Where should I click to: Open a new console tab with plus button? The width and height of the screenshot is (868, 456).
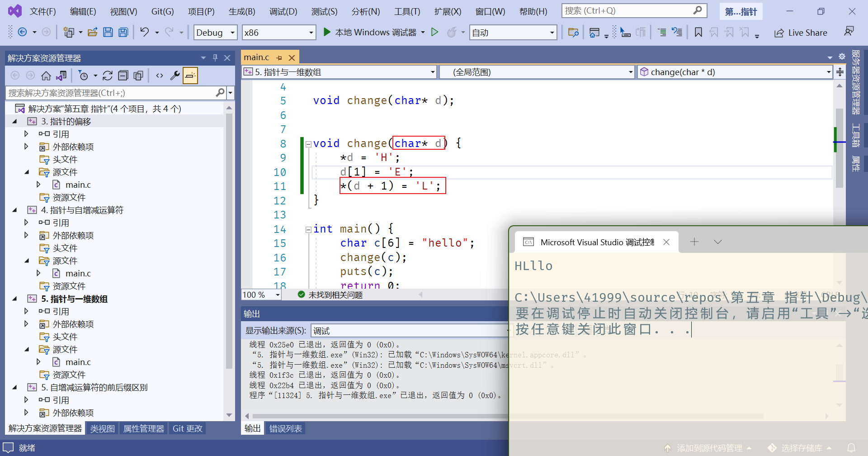[694, 242]
